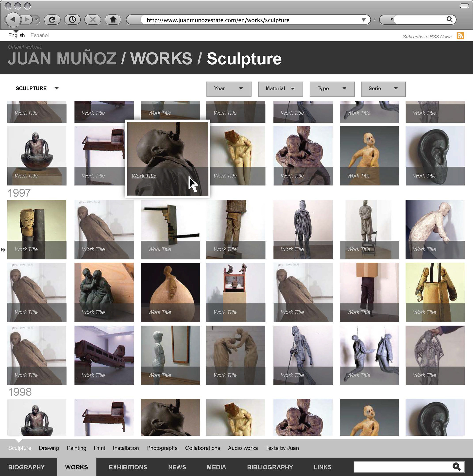This screenshot has width=473, height=476.
Task: Switch language to Español
Action: point(39,35)
